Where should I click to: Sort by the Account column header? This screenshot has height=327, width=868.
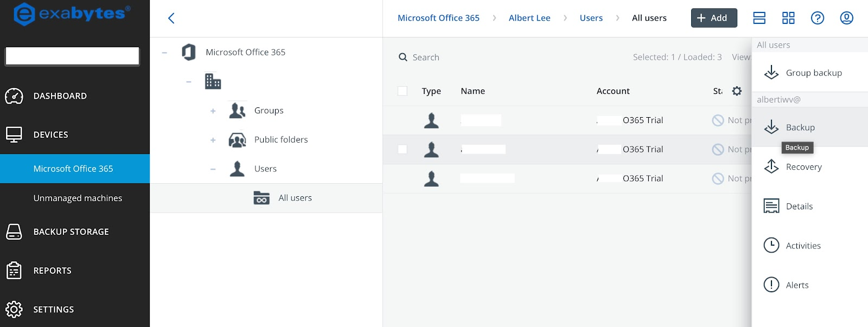613,91
